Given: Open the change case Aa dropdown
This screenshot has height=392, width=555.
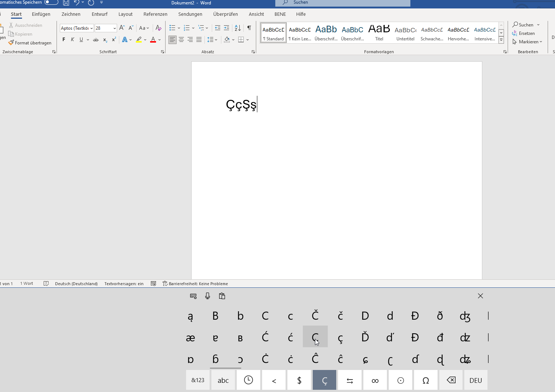Looking at the screenshot, I should [144, 28].
